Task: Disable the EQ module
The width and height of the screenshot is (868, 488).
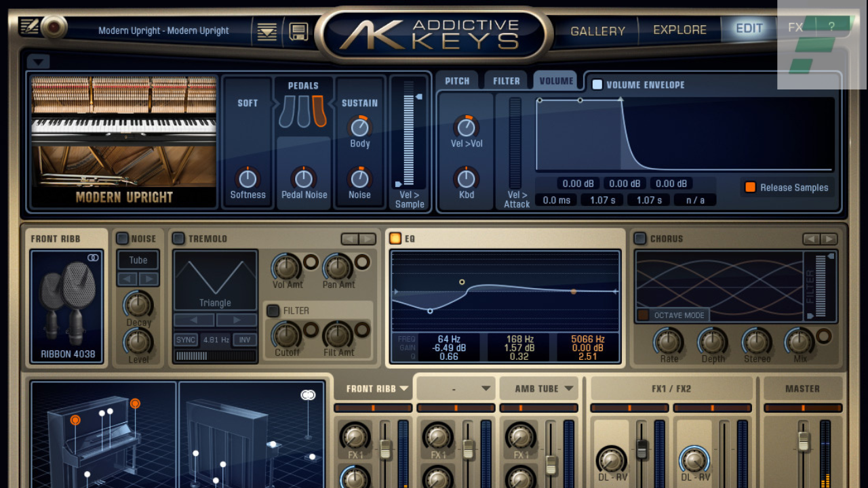Action: [x=395, y=238]
